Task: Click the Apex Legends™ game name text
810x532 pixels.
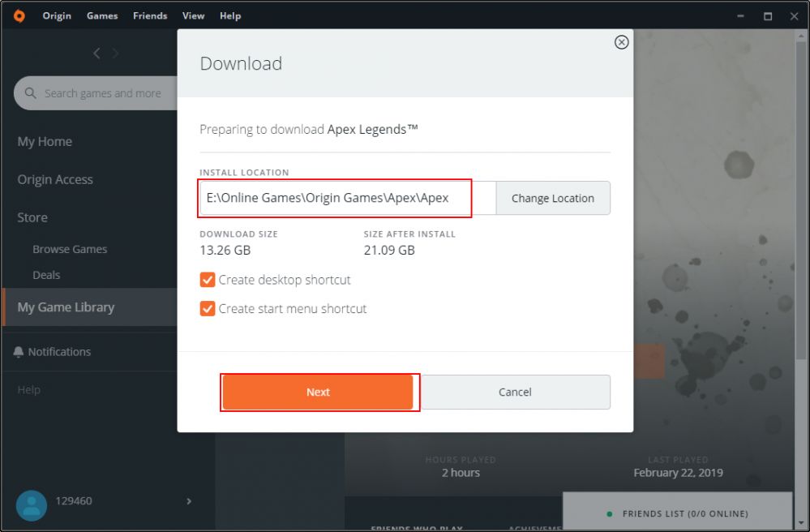Action: (x=372, y=129)
